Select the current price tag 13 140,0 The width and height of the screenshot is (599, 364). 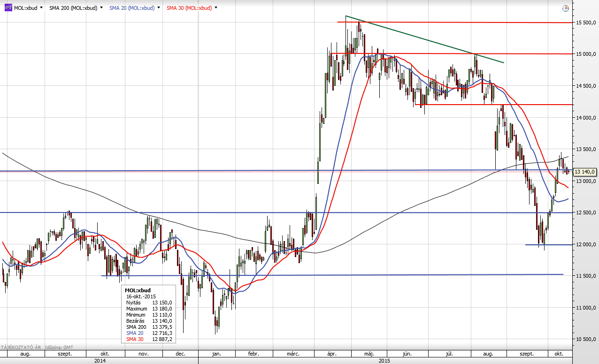[584, 172]
